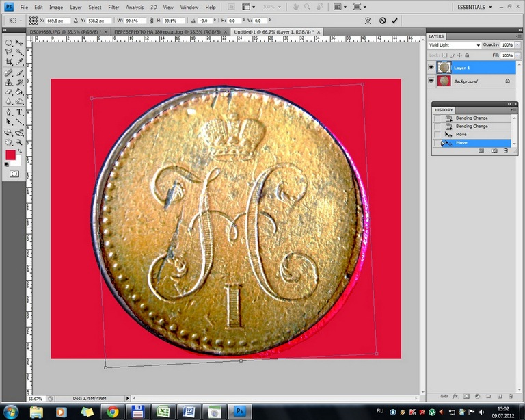This screenshot has height=420, width=525.
Task: Toggle lock image pixels
Action: coord(453,55)
